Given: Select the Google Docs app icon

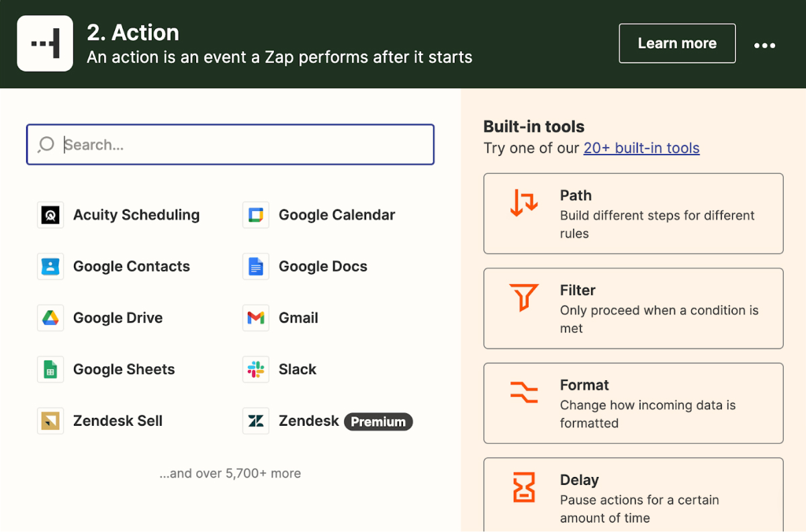Looking at the screenshot, I should [x=256, y=267].
